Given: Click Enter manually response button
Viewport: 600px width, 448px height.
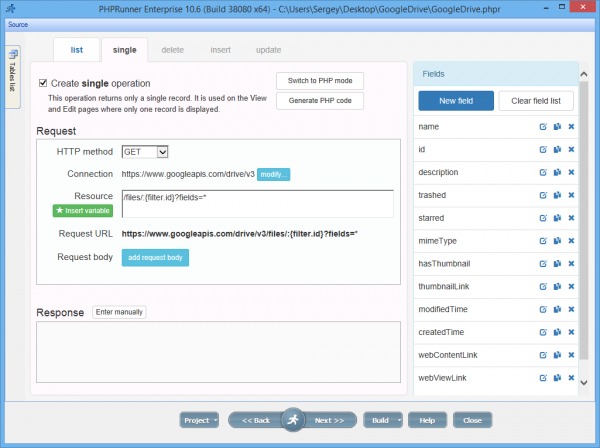Looking at the screenshot, I should click(x=119, y=312).
